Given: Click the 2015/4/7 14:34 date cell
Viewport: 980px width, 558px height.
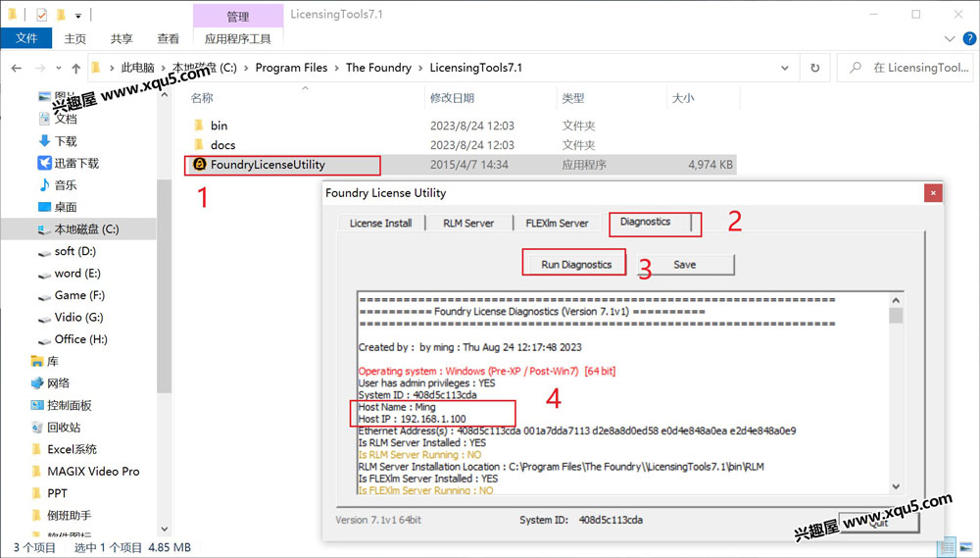Looking at the screenshot, I should (x=469, y=165).
